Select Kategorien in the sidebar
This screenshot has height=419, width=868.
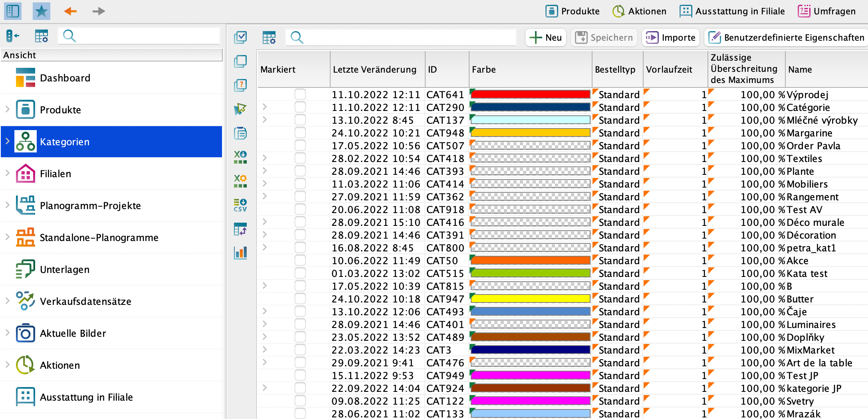[111, 142]
